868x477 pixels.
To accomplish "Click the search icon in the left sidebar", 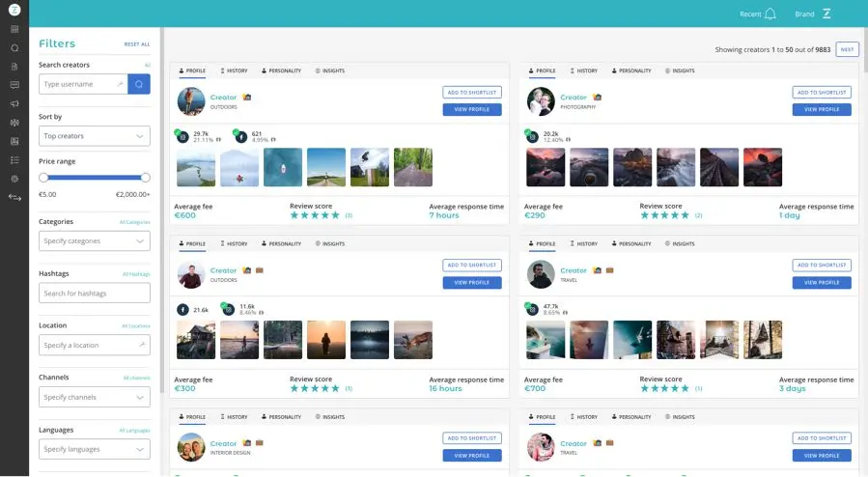I will pyautogui.click(x=14, y=47).
